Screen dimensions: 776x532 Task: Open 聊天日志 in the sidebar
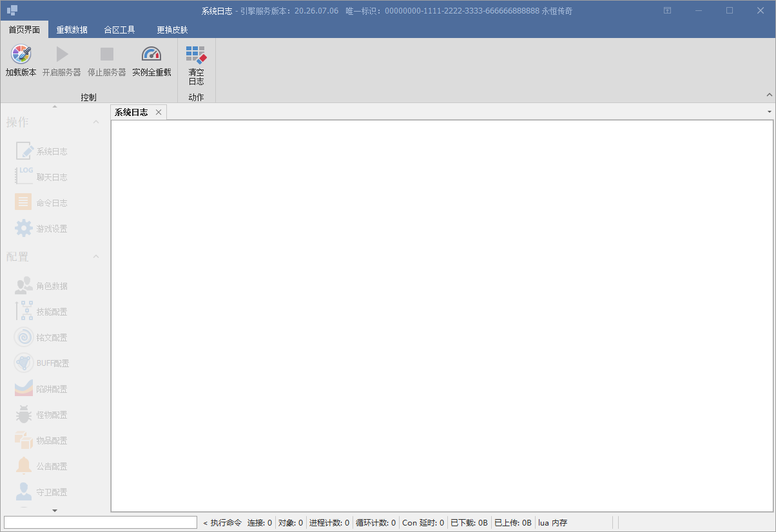[x=41, y=177]
